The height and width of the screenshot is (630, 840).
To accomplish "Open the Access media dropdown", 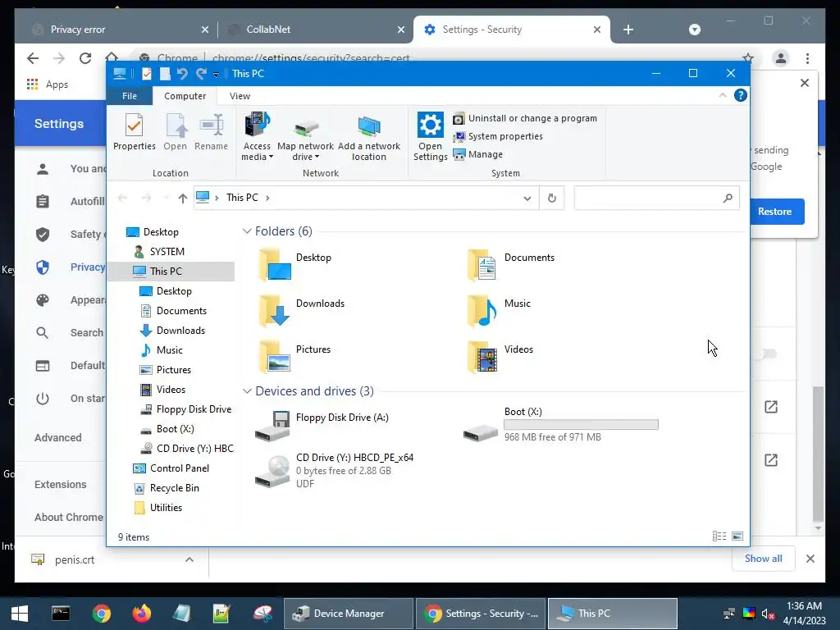I will (x=257, y=137).
